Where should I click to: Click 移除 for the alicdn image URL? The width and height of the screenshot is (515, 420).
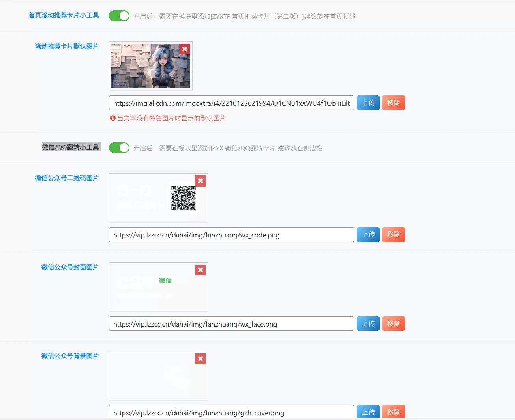[393, 103]
